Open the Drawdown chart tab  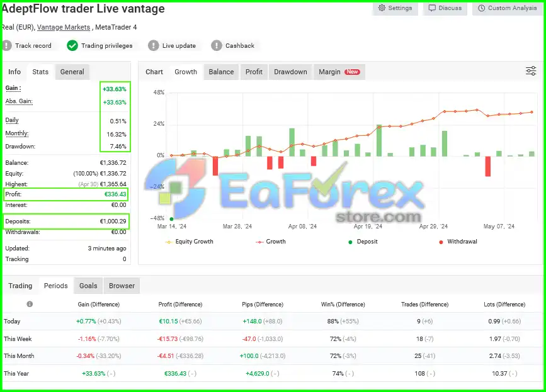coord(290,72)
